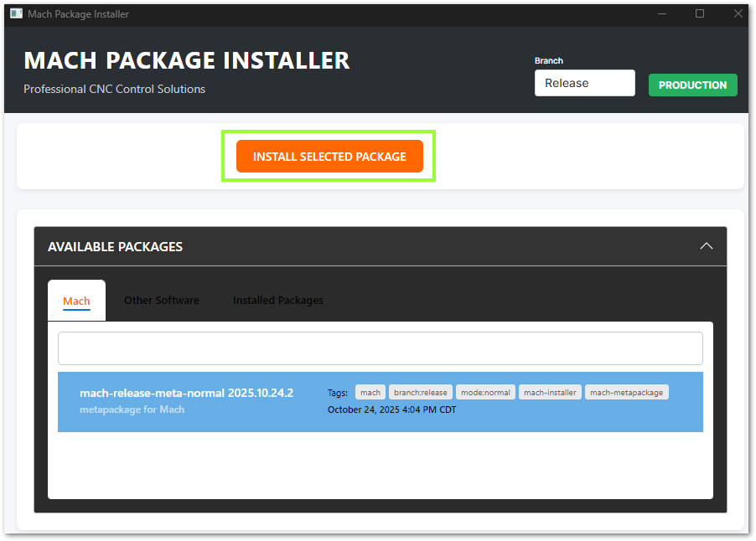The image size is (756, 541).
Task: Focus the package search field
Action: [x=380, y=348]
